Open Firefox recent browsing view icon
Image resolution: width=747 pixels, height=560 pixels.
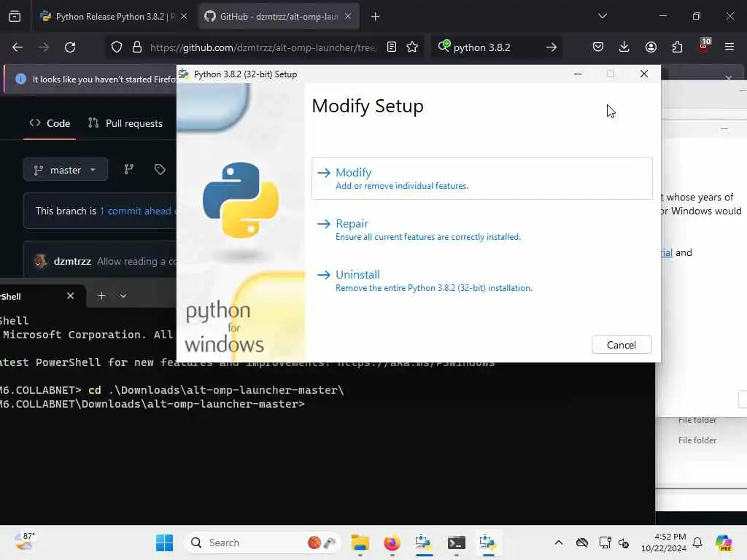coord(15,17)
